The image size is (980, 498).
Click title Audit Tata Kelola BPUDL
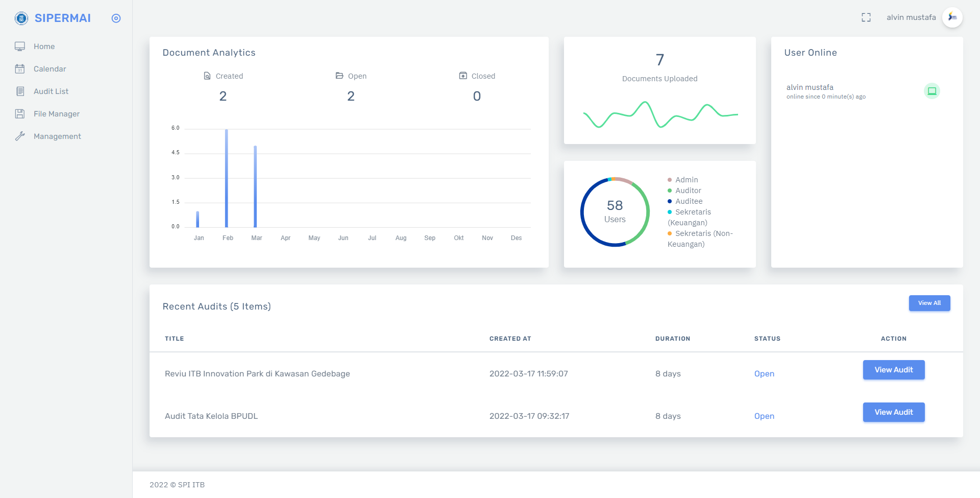pyautogui.click(x=211, y=416)
